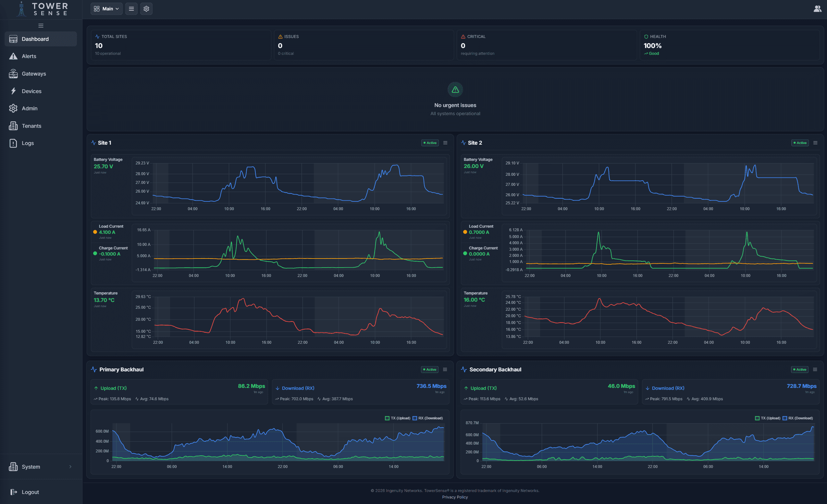Open the Admin section

tap(30, 108)
